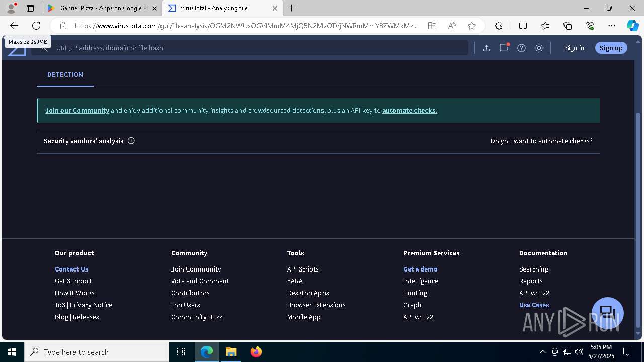
Task: Open the Reports documentation link
Action: (x=531, y=281)
